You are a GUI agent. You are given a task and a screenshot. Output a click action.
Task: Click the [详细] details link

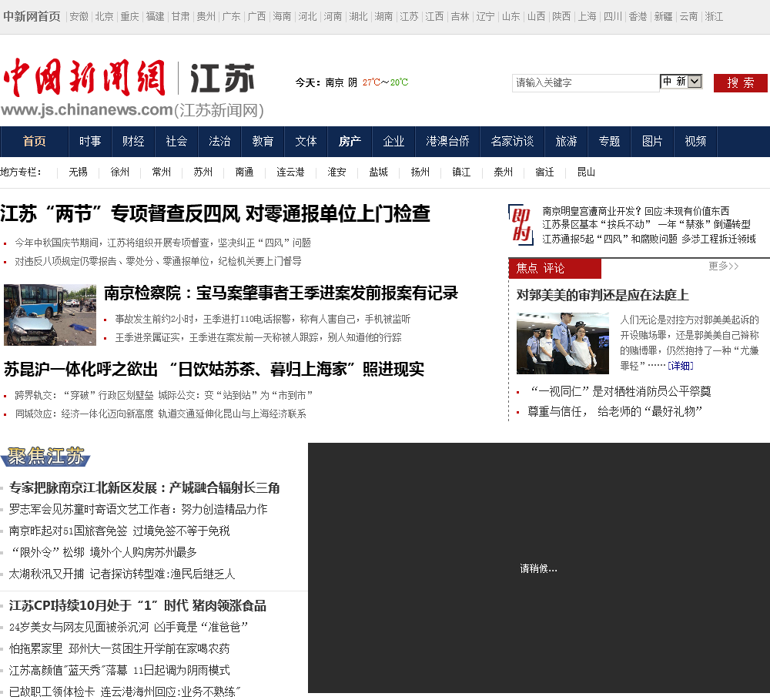[681, 366]
